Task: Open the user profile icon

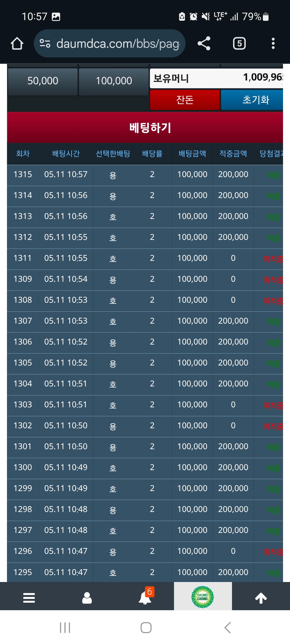Action: coord(87,598)
